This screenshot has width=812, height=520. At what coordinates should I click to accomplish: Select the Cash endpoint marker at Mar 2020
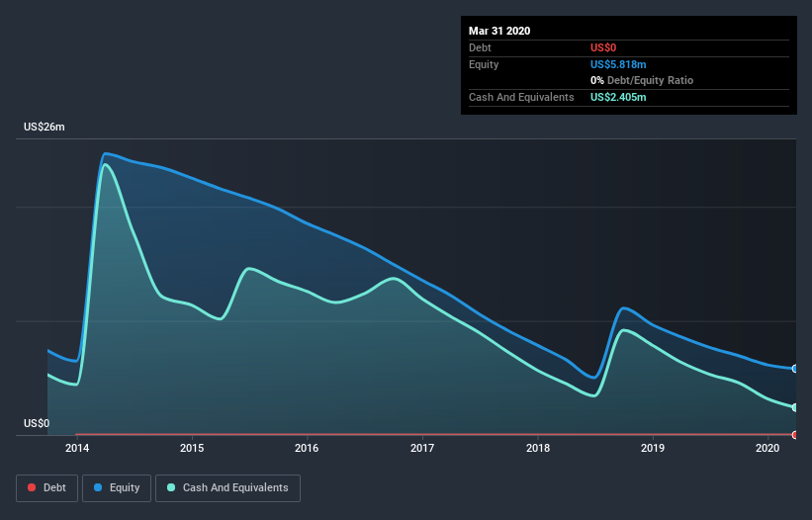pos(795,407)
